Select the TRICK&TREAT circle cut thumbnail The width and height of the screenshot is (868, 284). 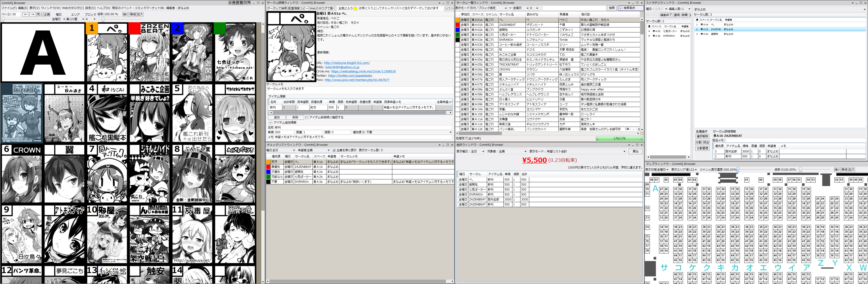point(235,113)
